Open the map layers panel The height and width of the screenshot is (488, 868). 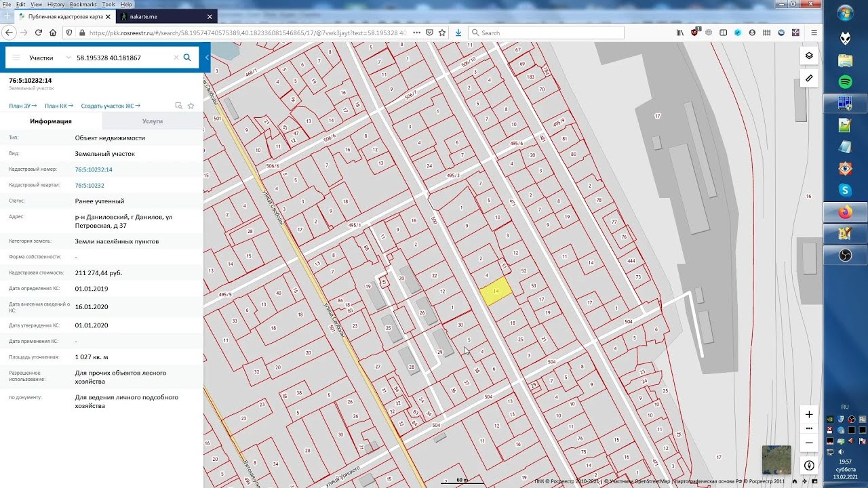pyautogui.click(x=809, y=56)
